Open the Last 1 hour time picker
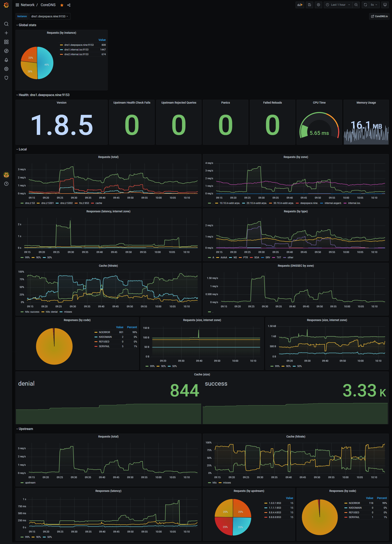This screenshot has width=392, height=544. point(338,5)
